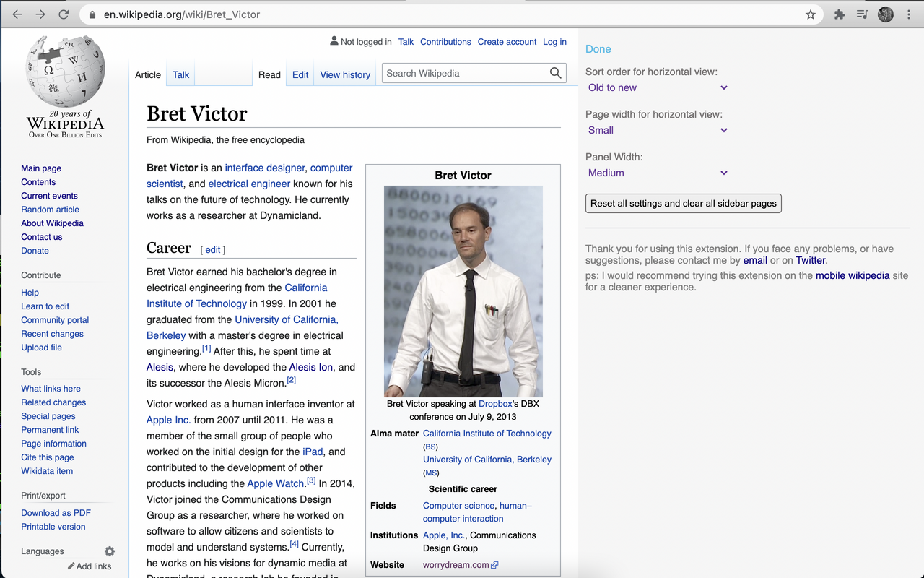Open the Dropbox link in the photo caption
The width and height of the screenshot is (924, 578).
495,404
